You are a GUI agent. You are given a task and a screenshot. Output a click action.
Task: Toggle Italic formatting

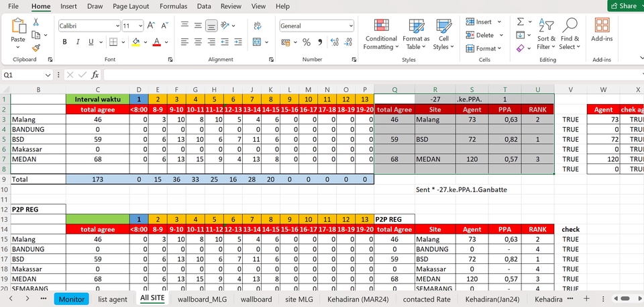click(78, 42)
